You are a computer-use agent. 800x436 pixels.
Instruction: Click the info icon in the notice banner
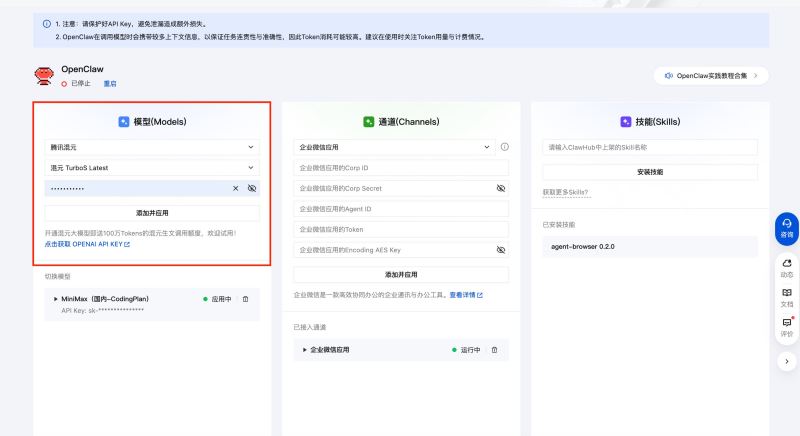(46, 23)
